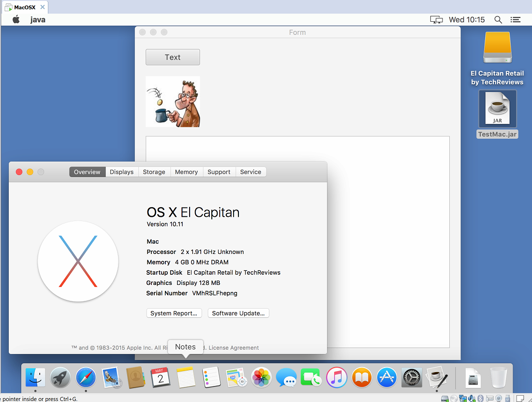The height and width of the screenshot is (402, 532).
Task: Open the java application menu
Action: [x=38, y=20]
